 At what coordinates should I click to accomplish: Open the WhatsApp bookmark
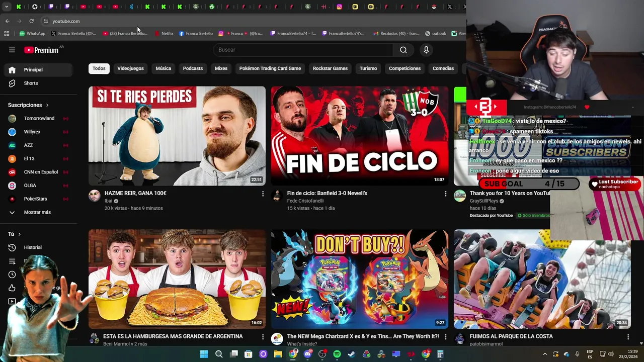pos(32,34)
